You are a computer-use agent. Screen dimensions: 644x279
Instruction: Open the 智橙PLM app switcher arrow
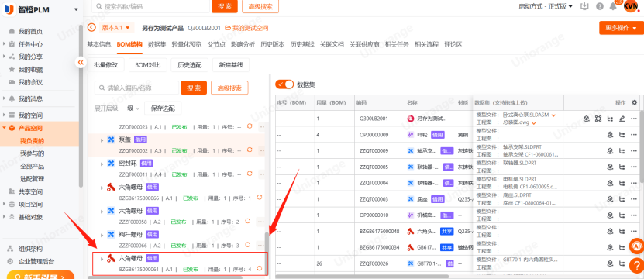(x=76, y=9)
